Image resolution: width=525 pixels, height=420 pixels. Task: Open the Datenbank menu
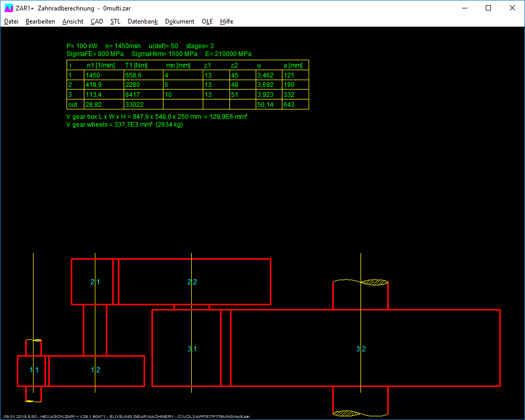[x=143, y=21]
